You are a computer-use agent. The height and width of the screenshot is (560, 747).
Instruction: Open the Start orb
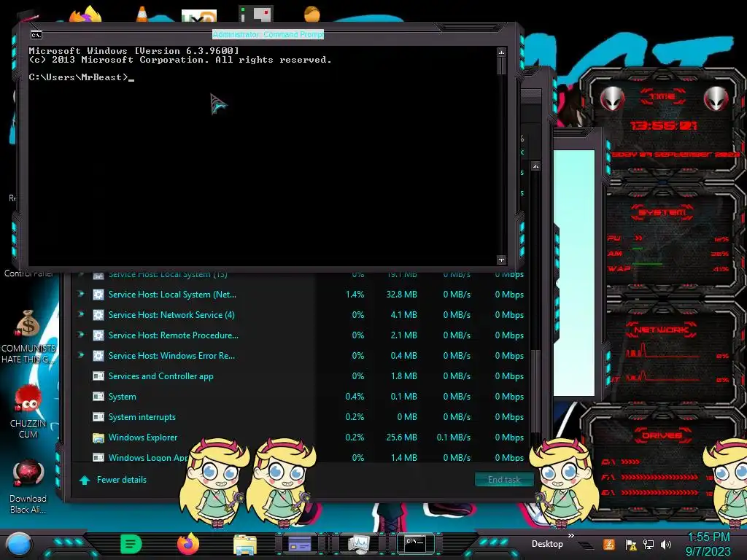pos(20,545)
